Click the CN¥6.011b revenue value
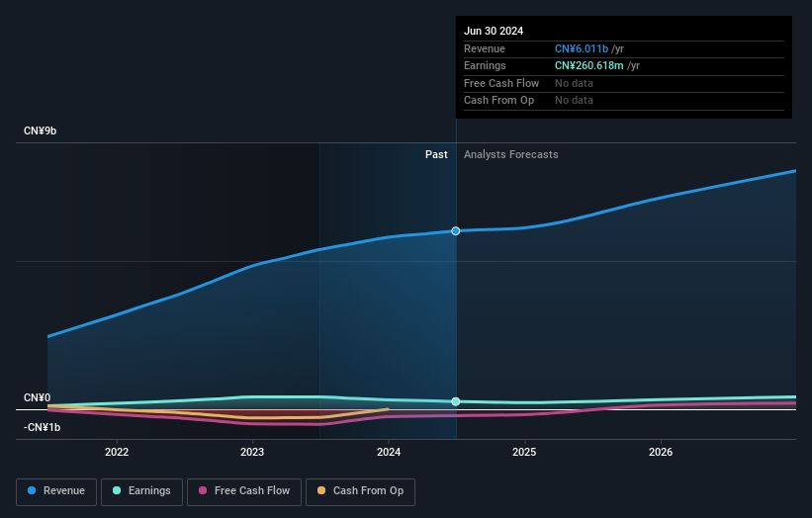Image resolution: width=812 pixels, height=518 pixels. click(581, 48)
